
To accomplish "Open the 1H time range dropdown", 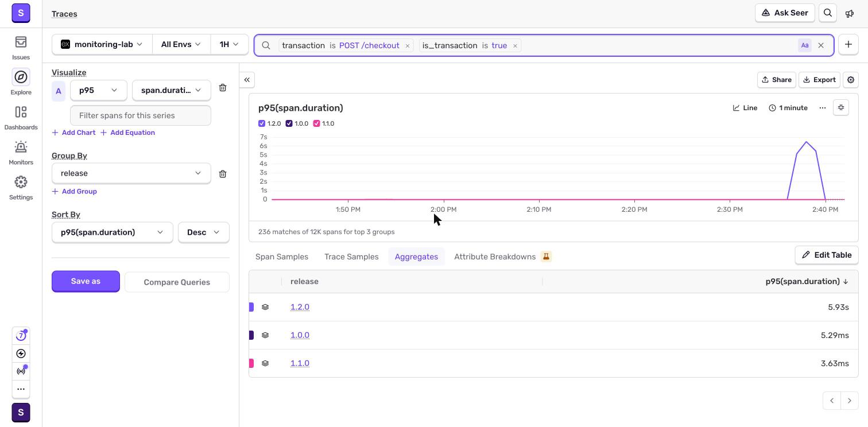I will click(229, 44).
